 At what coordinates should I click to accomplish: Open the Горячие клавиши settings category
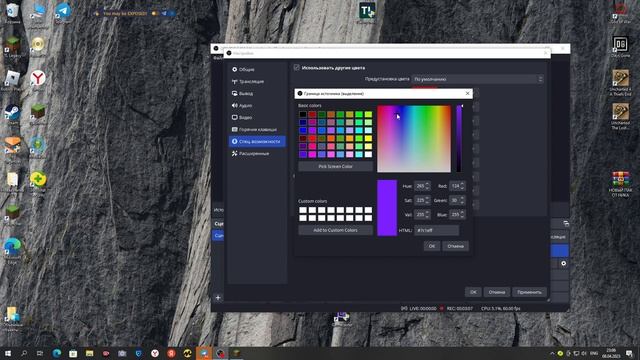tap(257, 129)
